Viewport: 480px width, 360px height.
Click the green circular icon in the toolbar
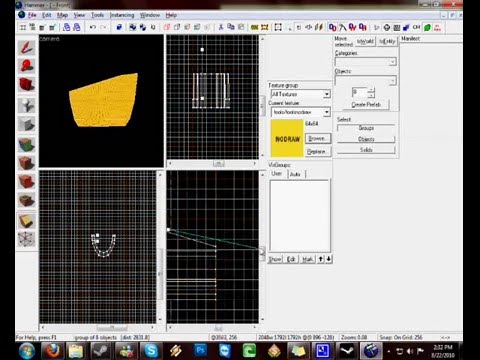427,27
